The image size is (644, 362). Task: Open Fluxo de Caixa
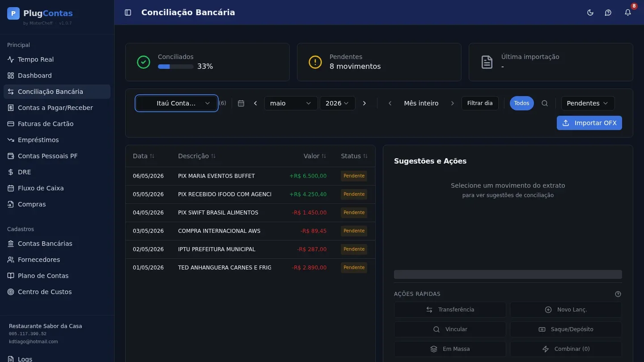point(57,188)
